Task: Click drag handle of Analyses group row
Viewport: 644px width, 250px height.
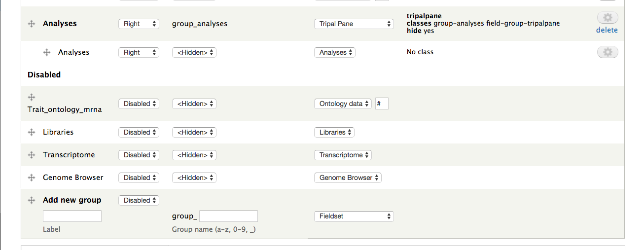Action: tap(32, 24)
